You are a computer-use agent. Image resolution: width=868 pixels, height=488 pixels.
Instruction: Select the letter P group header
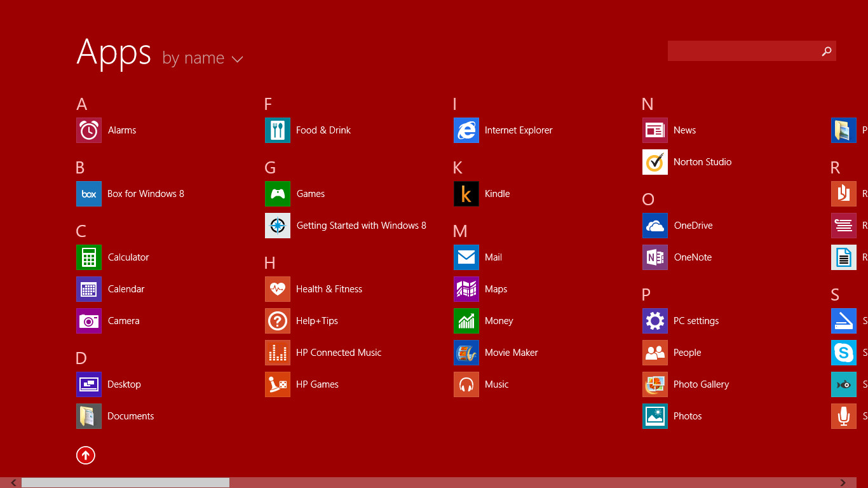tap(646, 295)
